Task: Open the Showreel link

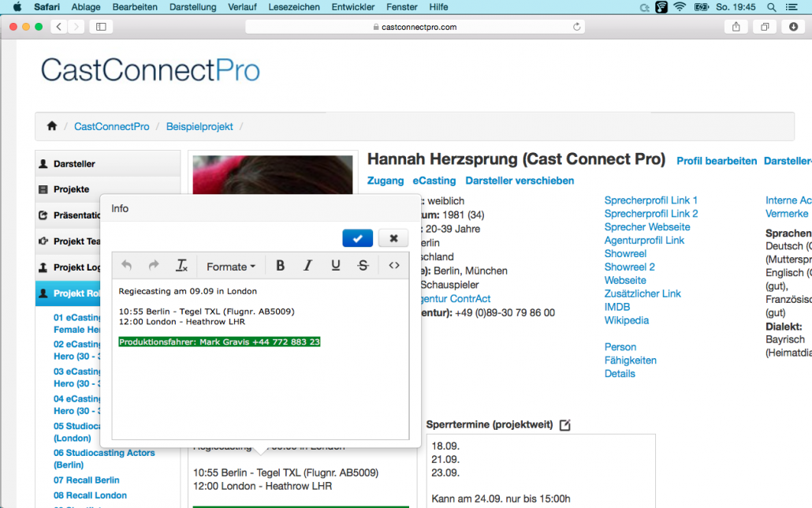Action: (x=625, y=253)
